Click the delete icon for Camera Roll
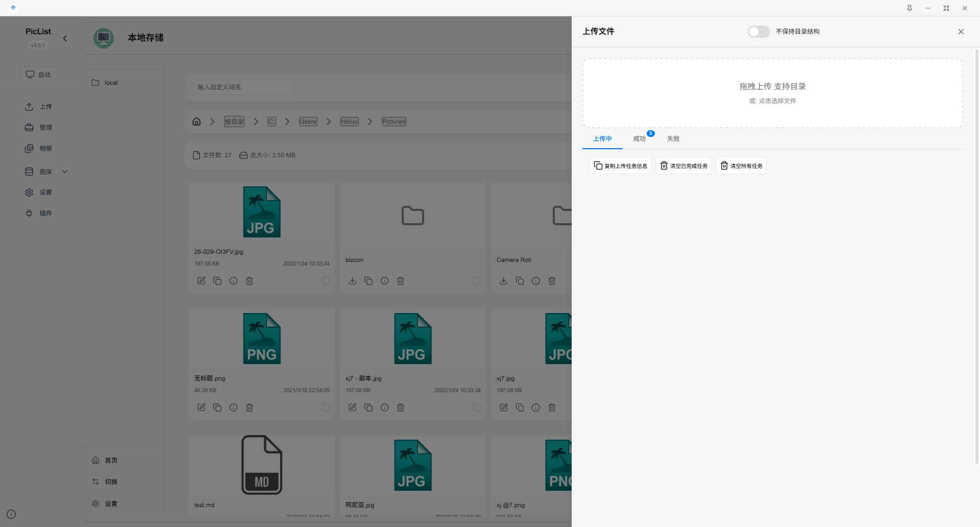 coord(552,281)
